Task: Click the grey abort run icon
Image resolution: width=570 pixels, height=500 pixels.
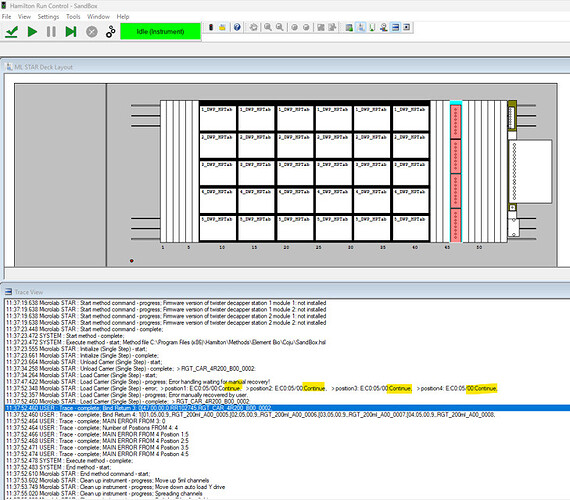Action: click(x=92, y=32)
